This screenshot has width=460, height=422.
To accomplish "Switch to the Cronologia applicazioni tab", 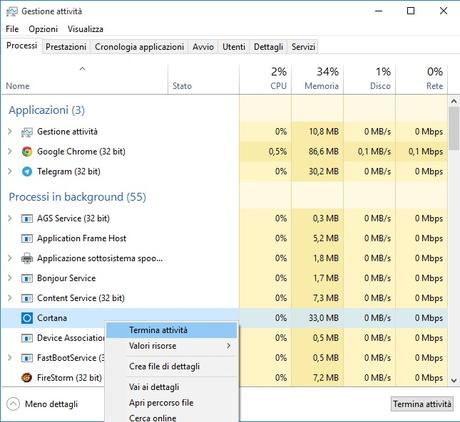I will (x=139, y=47).
